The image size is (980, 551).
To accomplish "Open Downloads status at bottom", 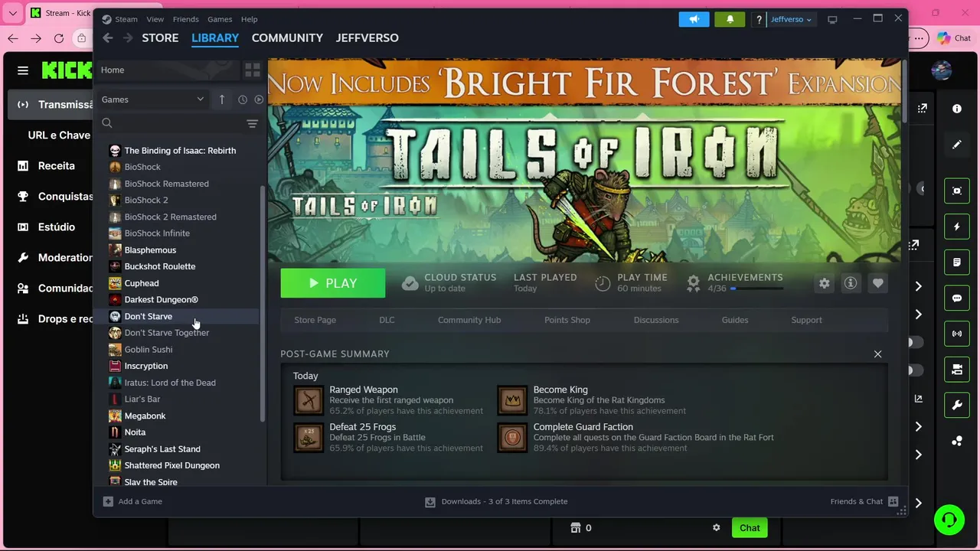I will [496, 501].
